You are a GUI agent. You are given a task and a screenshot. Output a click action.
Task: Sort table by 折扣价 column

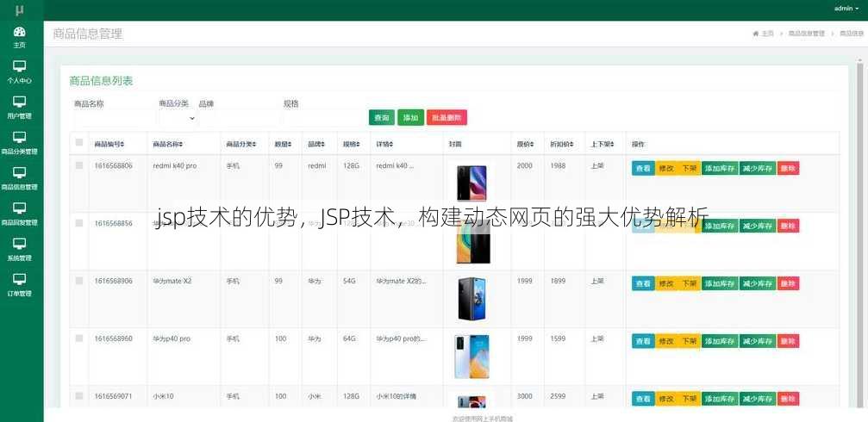click(x=562, y=144)
